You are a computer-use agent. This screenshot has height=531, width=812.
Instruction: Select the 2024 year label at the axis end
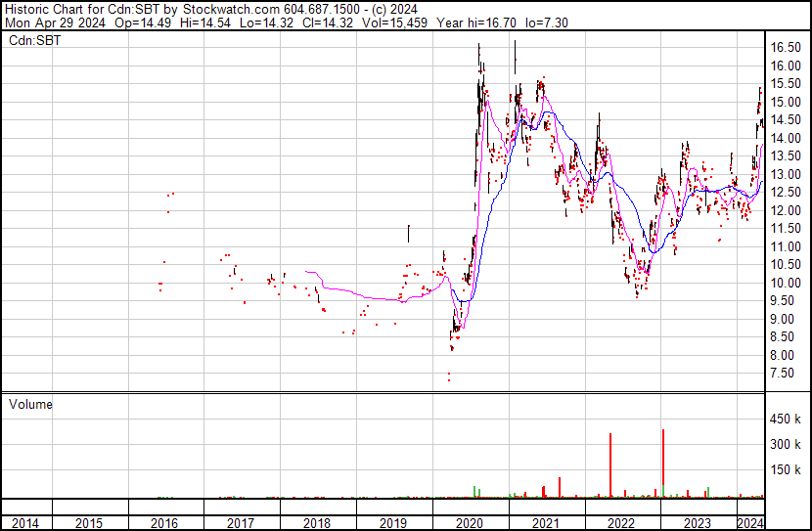tap(750, 523)
